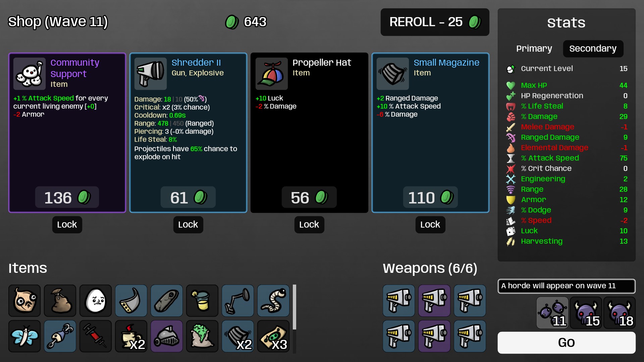
Task: Click the knight helmet inventory item
Action: (167, 336)
